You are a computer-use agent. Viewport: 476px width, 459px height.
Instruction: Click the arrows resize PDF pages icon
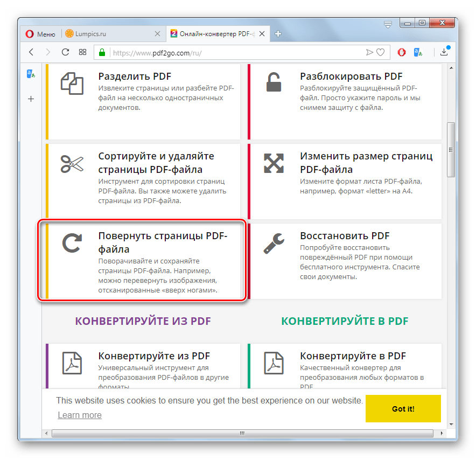tap(274, 163)
